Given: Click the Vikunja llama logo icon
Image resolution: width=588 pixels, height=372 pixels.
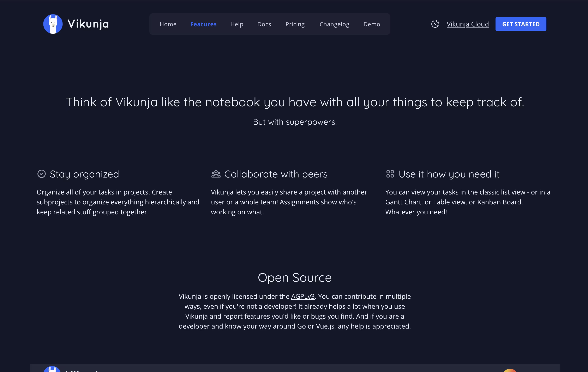Looking at the screenshot, I should 53,24.
